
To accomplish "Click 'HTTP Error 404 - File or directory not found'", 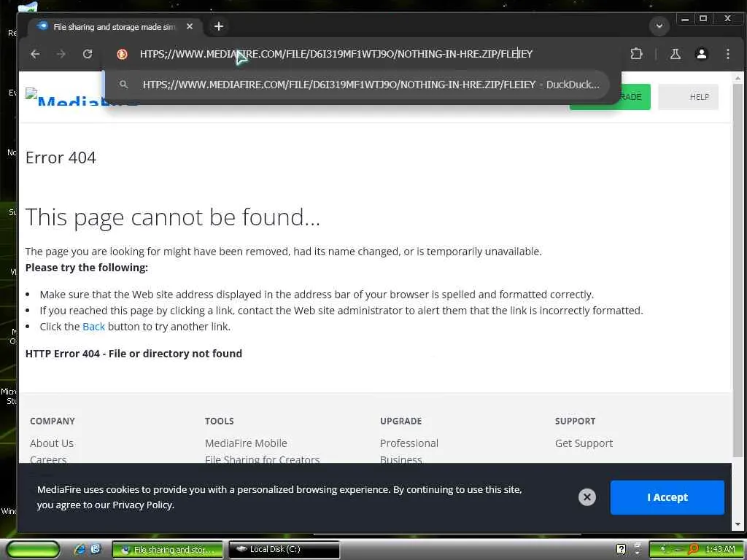I will (x=133, y=354).
